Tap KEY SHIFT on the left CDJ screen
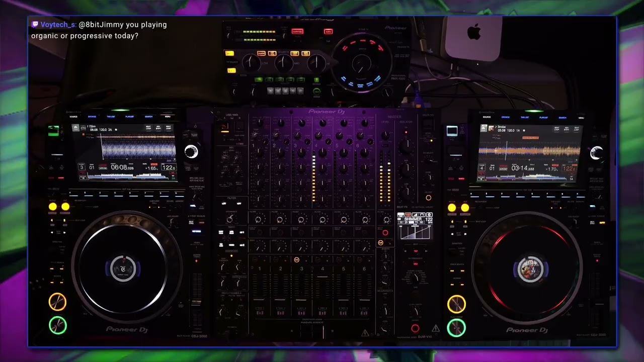 158,128
